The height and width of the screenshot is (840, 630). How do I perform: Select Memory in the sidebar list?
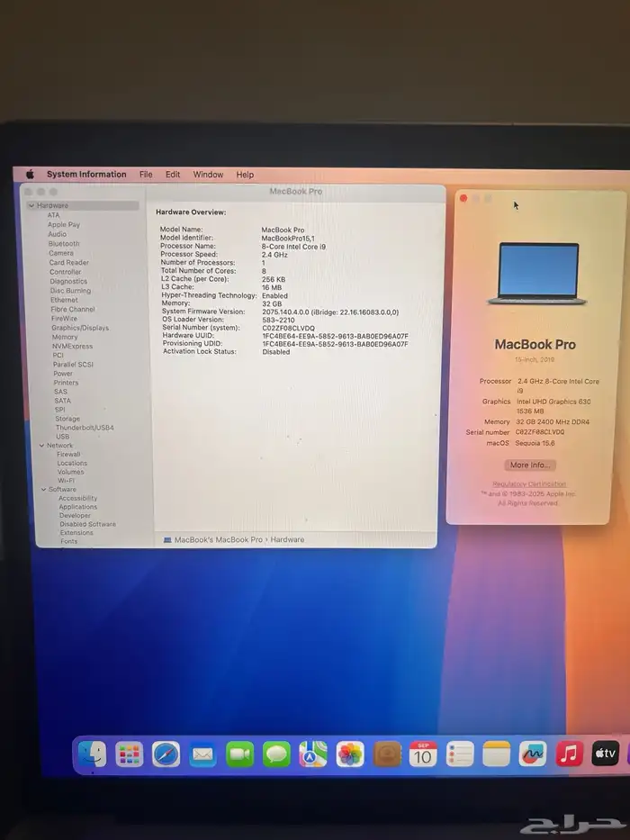click(65, 338)
